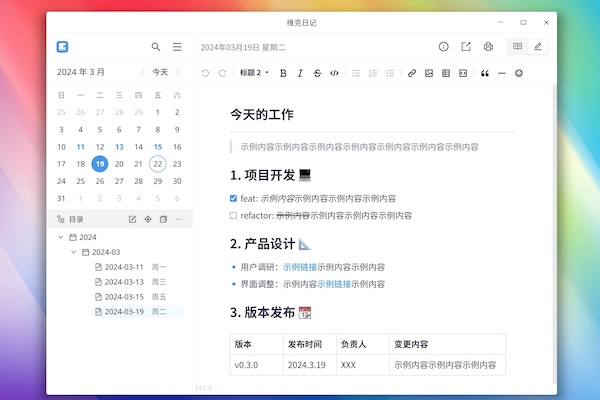The width and height of the screenshot is (600, 400).
Task: Click the print icon in header
Action: (x=488, y=46)
